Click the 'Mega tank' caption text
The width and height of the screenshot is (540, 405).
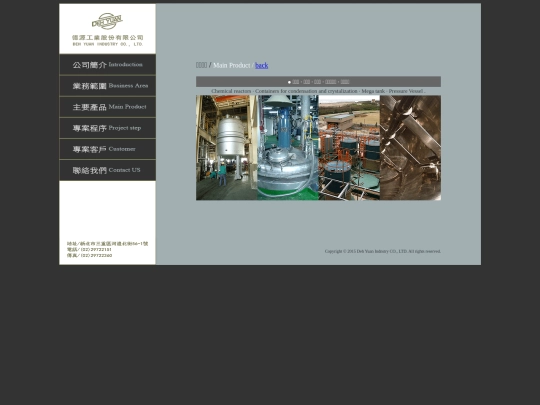pyautogui.click(x=373, y=91)
